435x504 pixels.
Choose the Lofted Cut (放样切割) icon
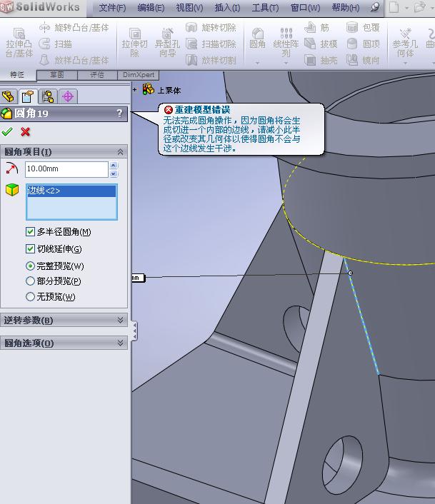191,60
